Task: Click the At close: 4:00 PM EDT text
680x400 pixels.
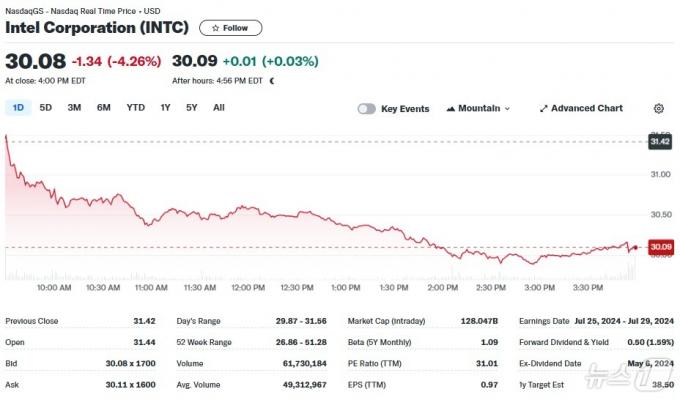Action: (x=45, y=81)
